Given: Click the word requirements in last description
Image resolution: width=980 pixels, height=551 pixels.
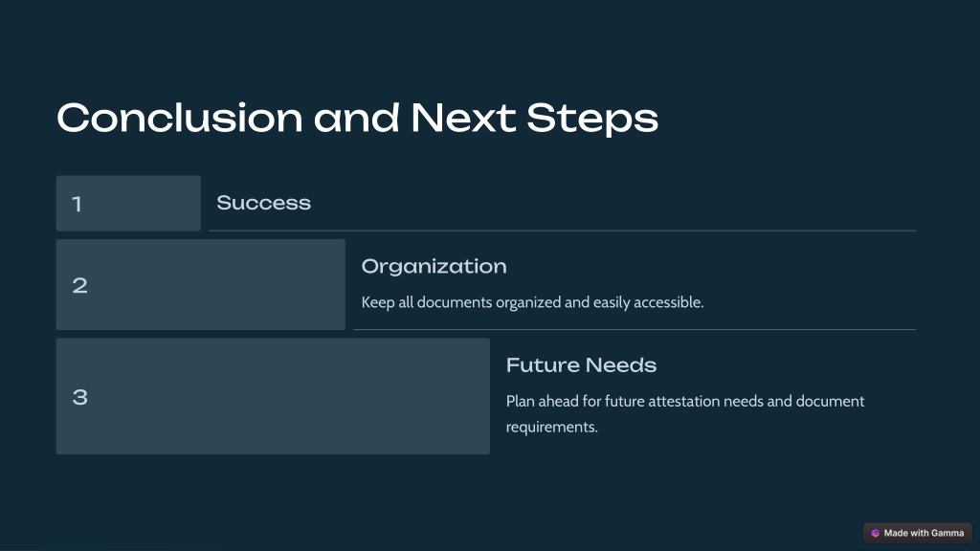Looking at the screenshot, I should tap(552, 428).
